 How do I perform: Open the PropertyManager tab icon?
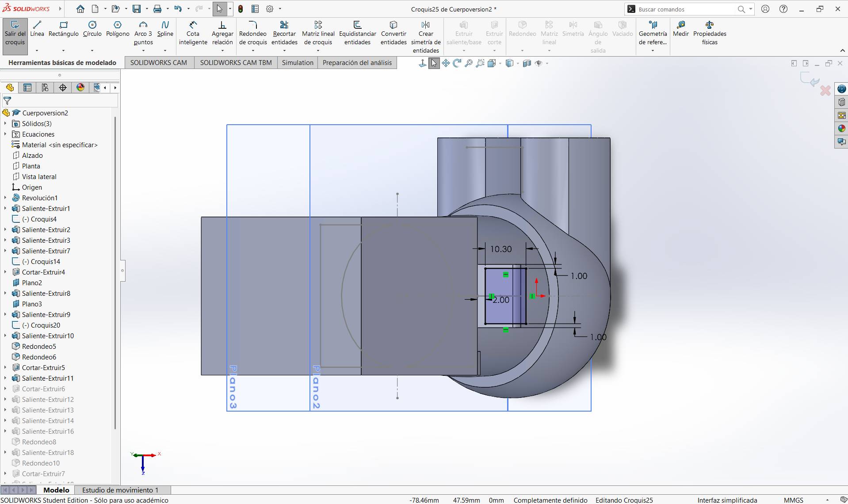tap(27, 88)
